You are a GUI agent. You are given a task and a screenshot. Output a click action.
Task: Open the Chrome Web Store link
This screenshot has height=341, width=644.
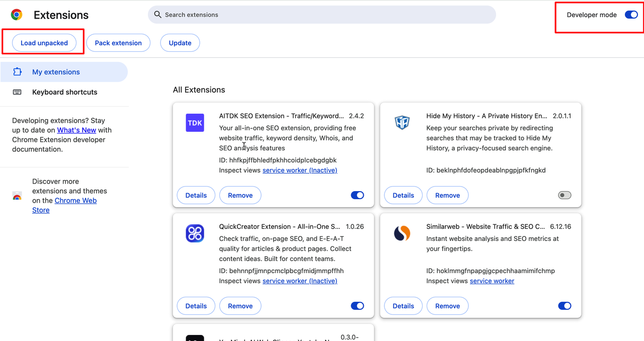(64, 205)
